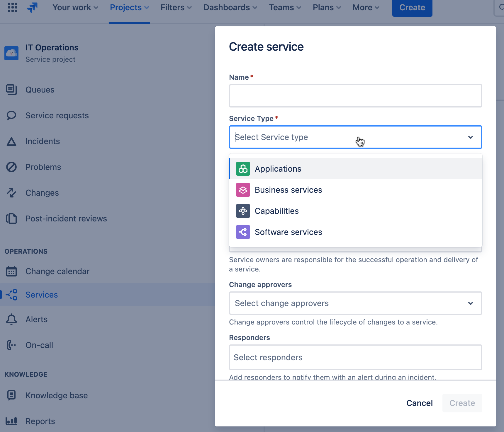504x432 pixels.
Task: Click the Change calendar icon
Action: click(11, 271)
